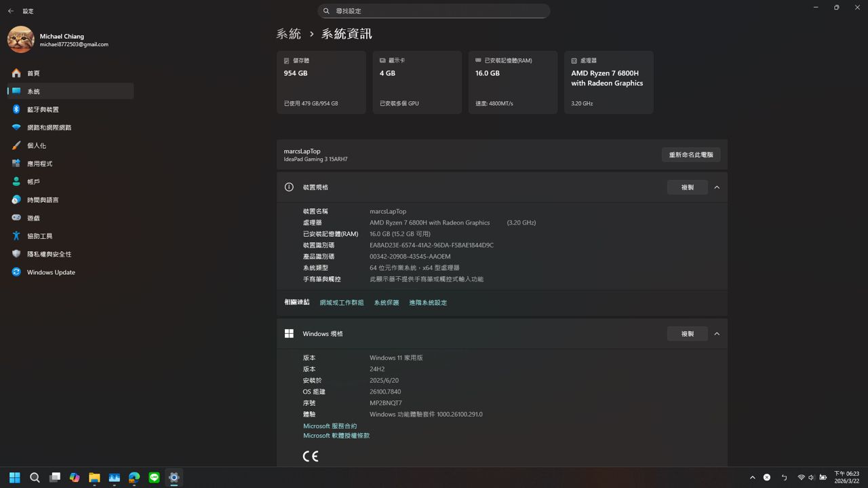Collapse the Windows 規格 section chevron
This screenshot has height=488, width=868.
pos(717,334)
